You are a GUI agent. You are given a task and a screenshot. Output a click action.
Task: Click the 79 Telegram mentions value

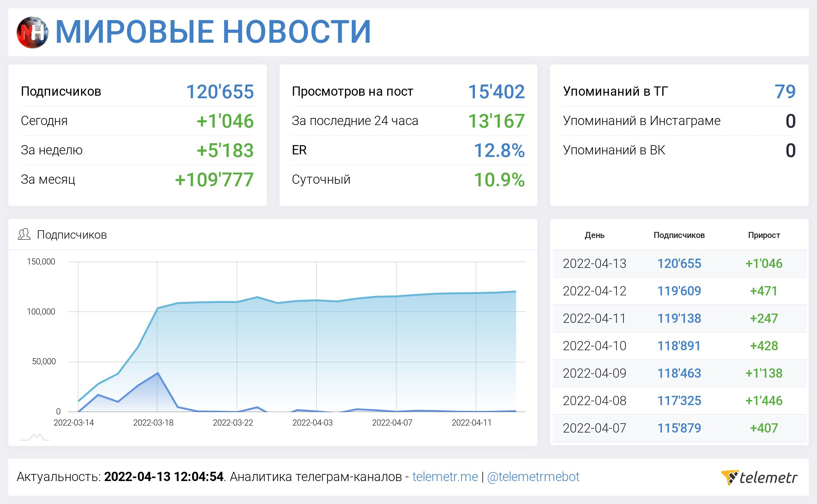pos(785,92)
